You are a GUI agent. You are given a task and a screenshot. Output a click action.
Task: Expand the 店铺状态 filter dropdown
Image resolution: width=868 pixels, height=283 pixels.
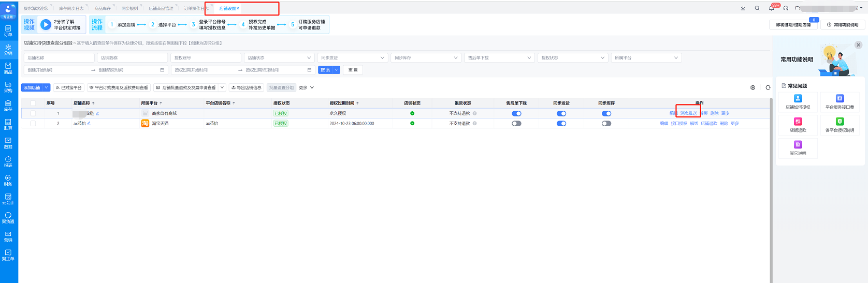tap(279, 58)
